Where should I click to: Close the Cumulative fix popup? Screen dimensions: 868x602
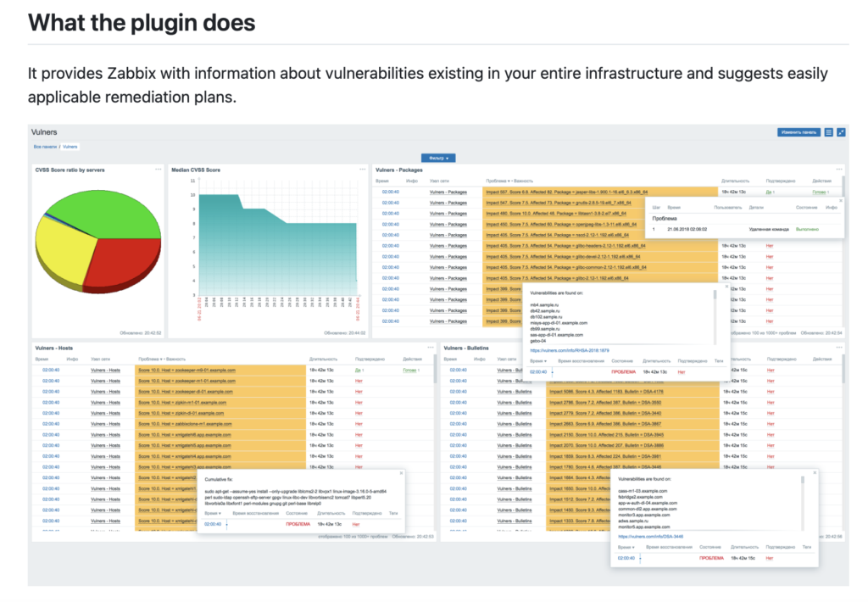(401, 473)
